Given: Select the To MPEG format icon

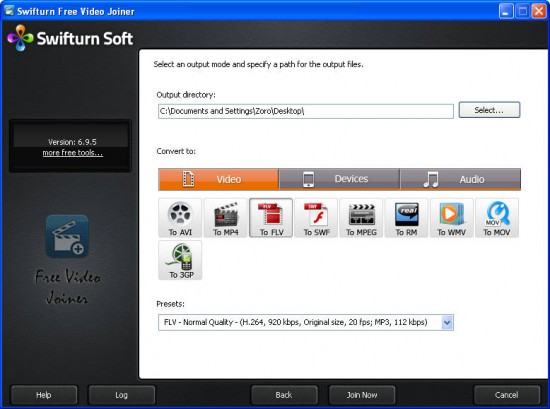Looking at the screenshot, I should [x=361, y=218].
